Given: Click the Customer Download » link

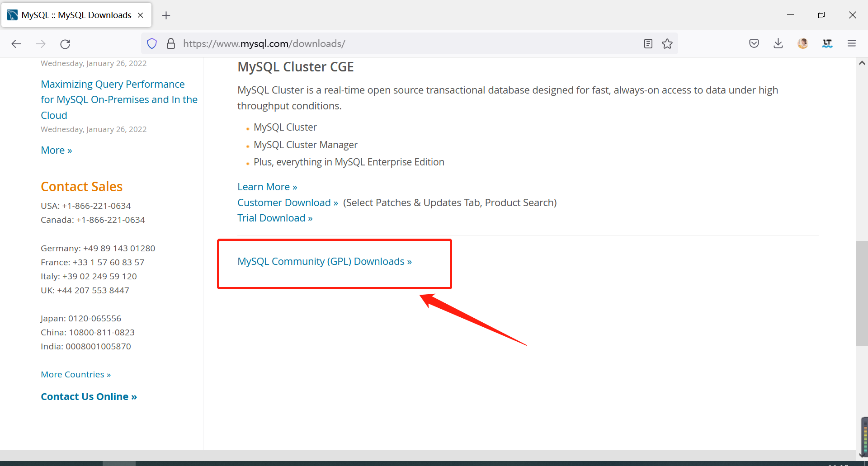Looking at the screenshot, I should [288, 202].
